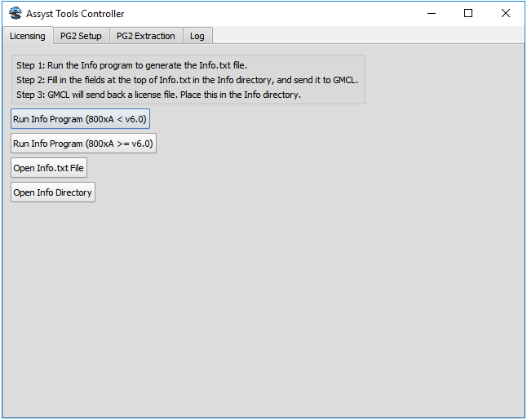Image resolution: width=527 pixels, height=420 pixels.
Task: Click the Step 1 instruction text
Action: click(131, 65)
